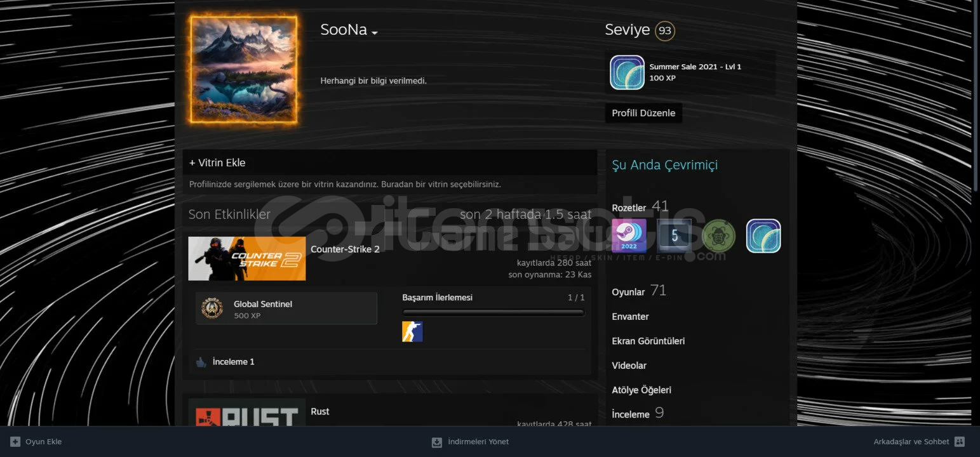Image resolution: width=980 pixels, height=457 pixels.
Task: Click the İndirmeleri Yönet download icon
Action: click(x=437, y=442)
